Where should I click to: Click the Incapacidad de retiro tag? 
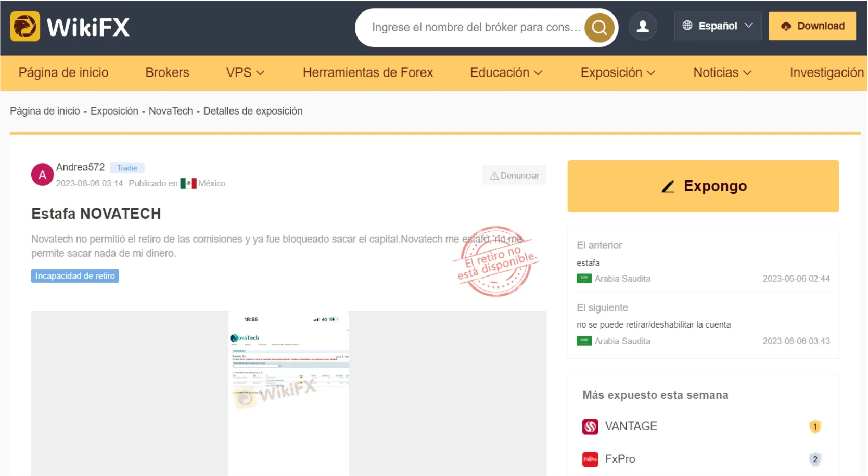(75, 276)
